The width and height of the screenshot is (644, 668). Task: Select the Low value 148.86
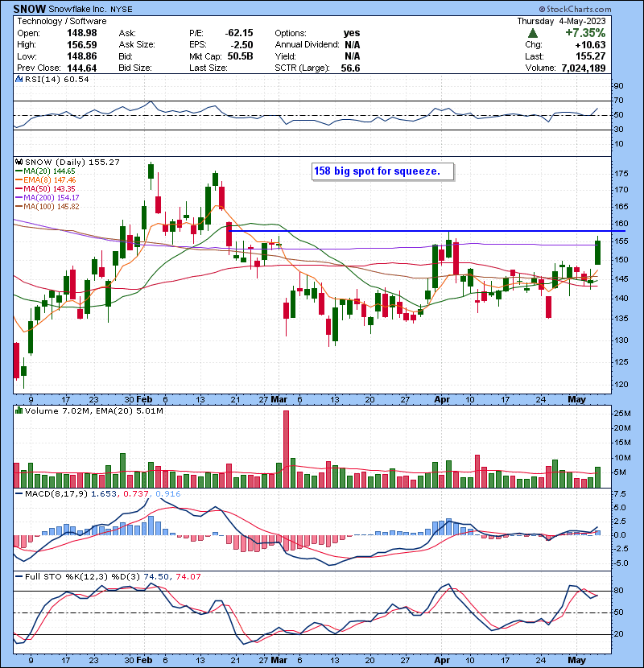click(x=82, y=56)
